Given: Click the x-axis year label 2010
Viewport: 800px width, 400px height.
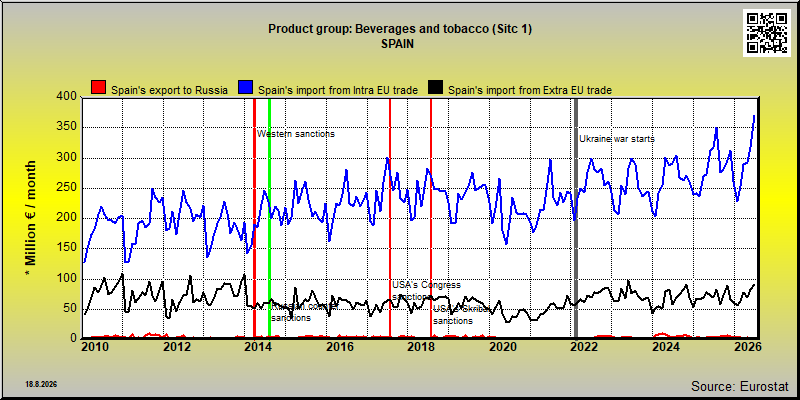Looking at the screenshot, I should pyautogui.click(x=94, y=347).
